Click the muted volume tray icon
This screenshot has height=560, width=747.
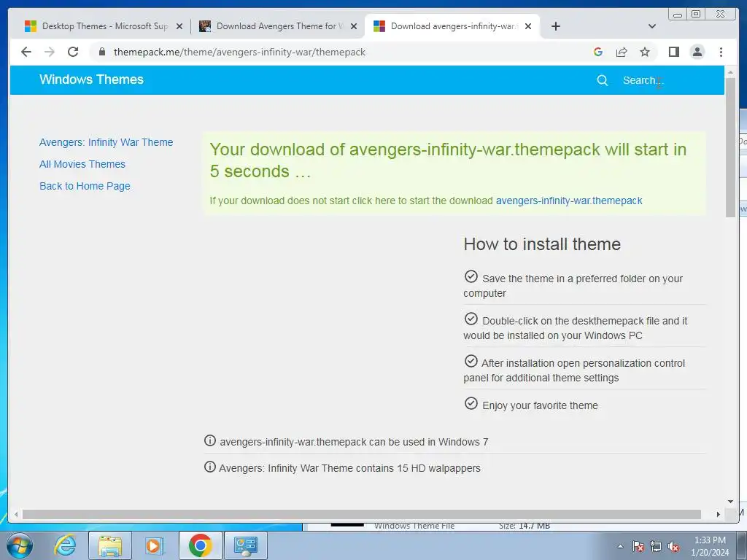(673, 546)
